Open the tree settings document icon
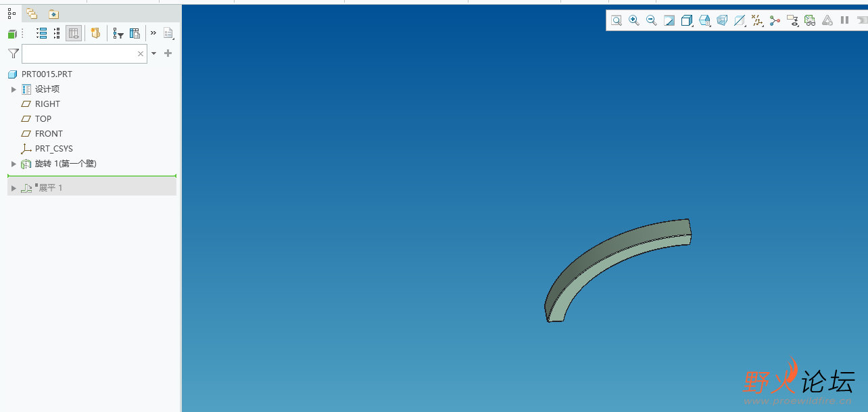This screenshot has width=868, height=412. point(168,33)
